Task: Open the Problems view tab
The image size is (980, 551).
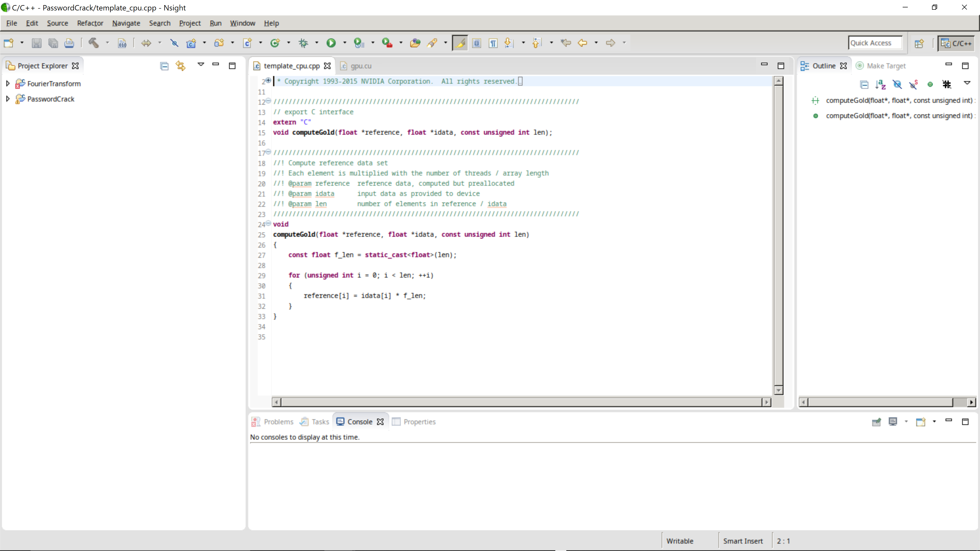Action: click(278, 422)
